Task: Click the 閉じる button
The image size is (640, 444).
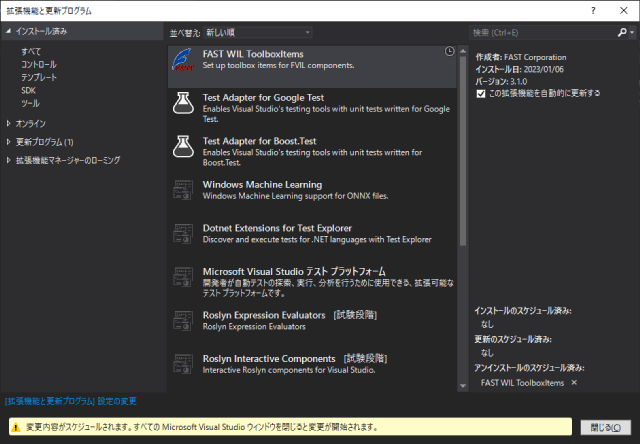Action: click(x=606, y=428)
